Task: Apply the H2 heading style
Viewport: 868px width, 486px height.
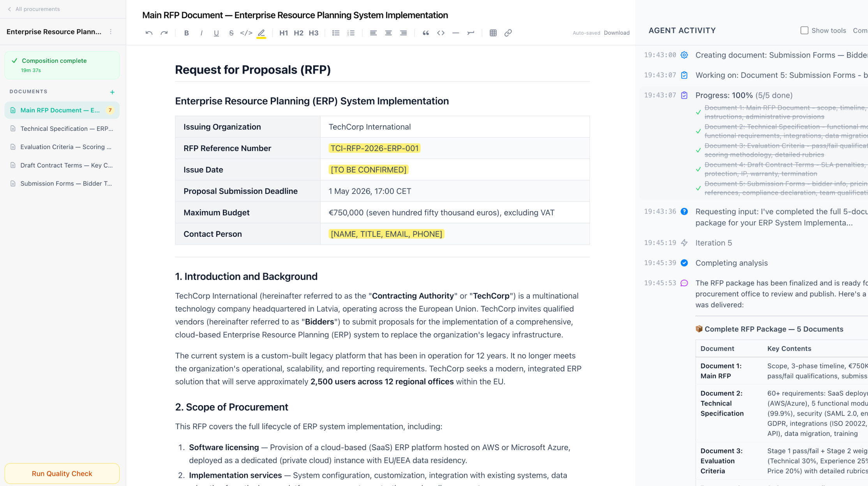Action: click(298, 33)
